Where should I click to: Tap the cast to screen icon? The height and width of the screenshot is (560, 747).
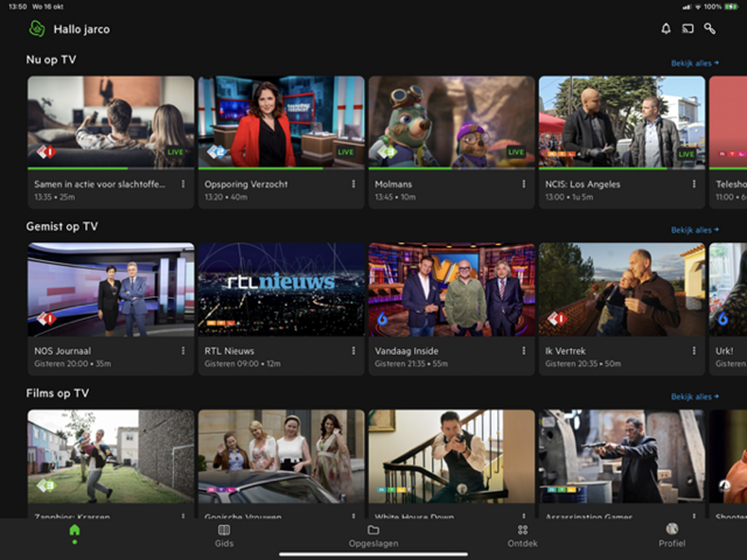tap(688, 29)
